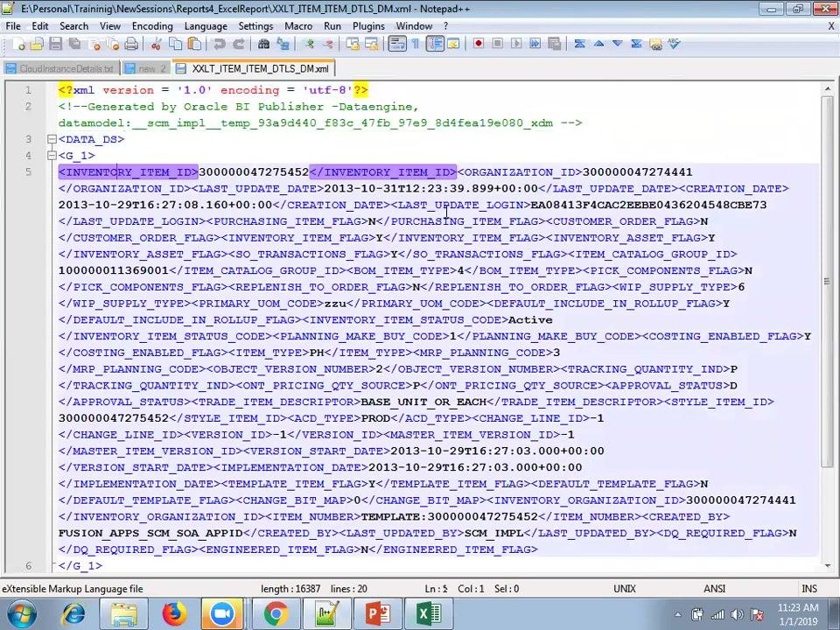Select the XXLT_ITEM_ITEM_DTLS_DM.xml tab
840x630 pixels.
254,68
